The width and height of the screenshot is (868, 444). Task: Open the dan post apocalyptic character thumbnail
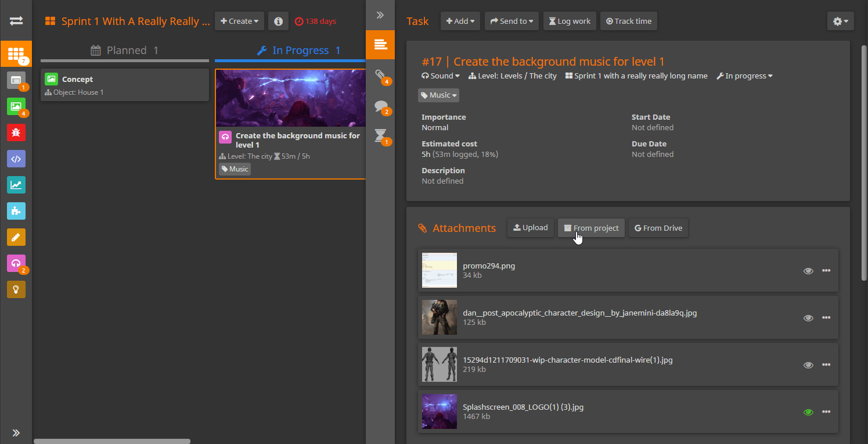[439, 317]
